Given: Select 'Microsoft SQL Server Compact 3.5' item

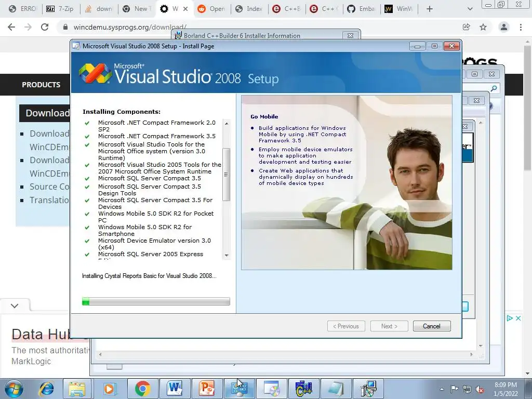Looking at the screenshot, I should (x=149, y=178).
